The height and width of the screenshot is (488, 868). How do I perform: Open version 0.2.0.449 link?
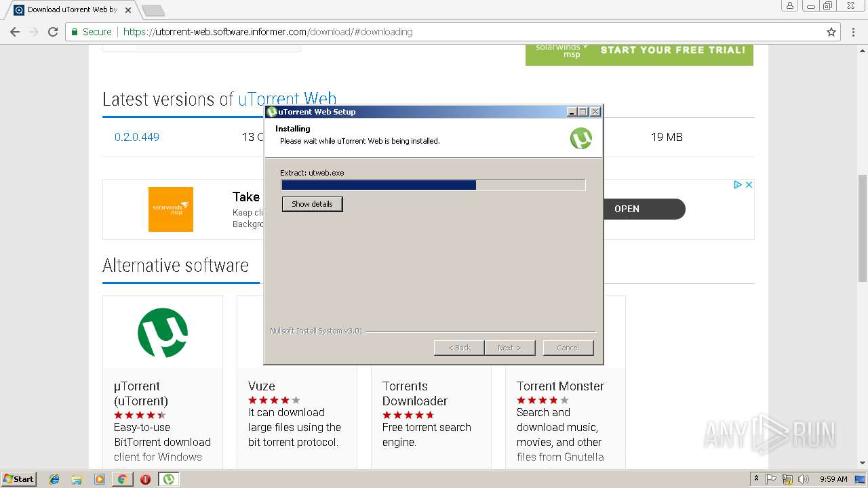point(137,137)
